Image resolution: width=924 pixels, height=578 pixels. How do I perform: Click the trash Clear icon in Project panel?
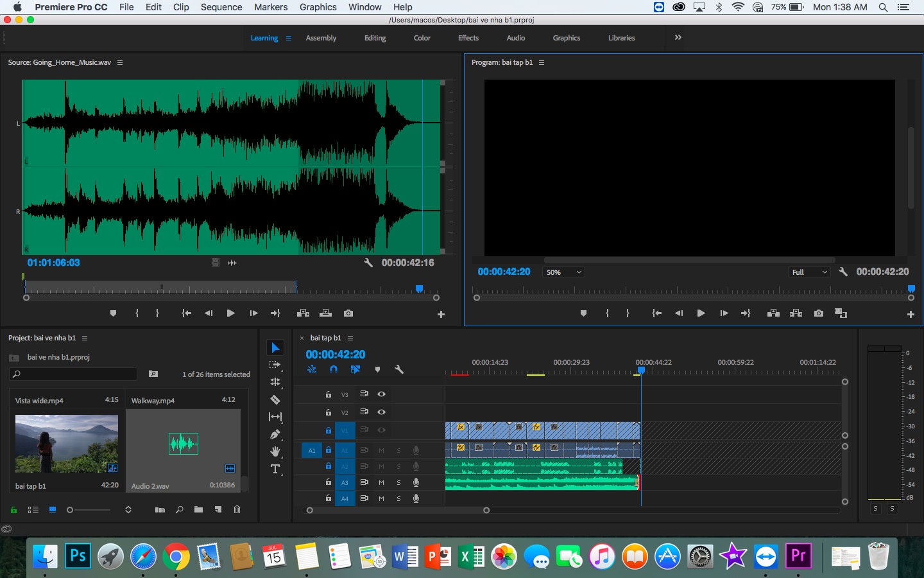click(237, 509)
